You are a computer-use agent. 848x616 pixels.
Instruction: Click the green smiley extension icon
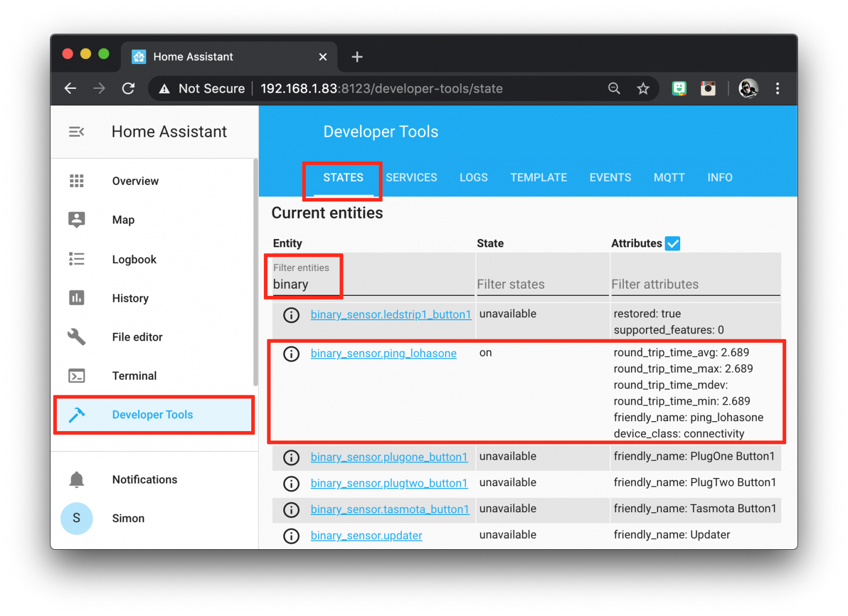(x=679, y=88)
